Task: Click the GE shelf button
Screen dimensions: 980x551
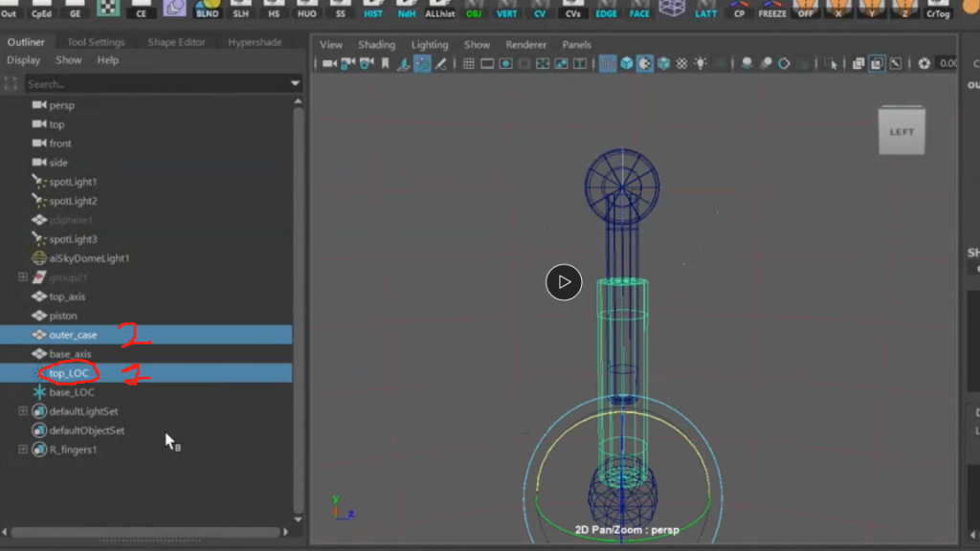Action: coord(75,9)
